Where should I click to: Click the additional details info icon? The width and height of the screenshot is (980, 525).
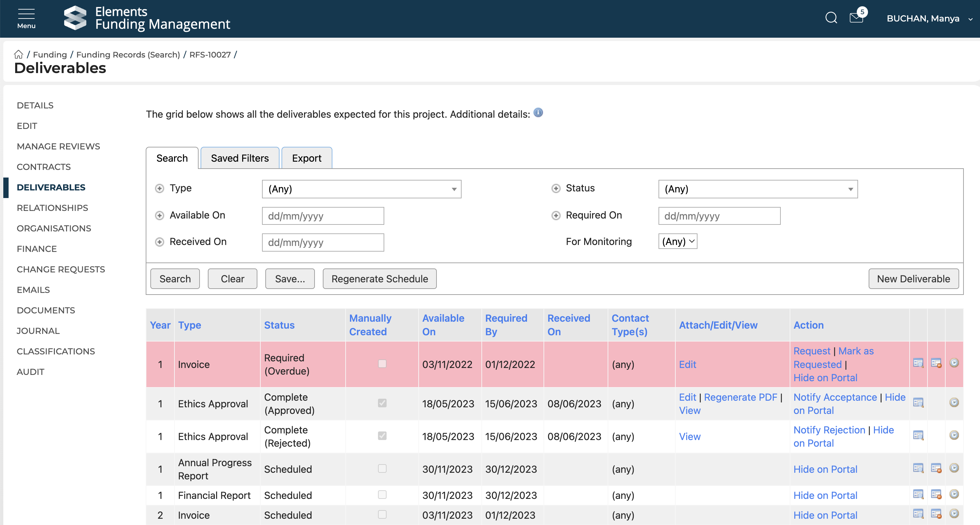[x=538, y=113]
